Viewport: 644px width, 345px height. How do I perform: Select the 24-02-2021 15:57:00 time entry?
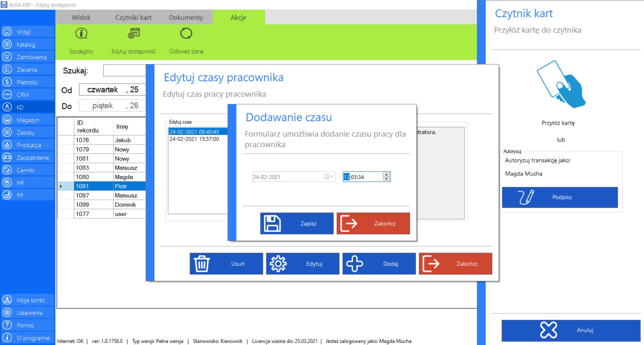pos(194,139)
